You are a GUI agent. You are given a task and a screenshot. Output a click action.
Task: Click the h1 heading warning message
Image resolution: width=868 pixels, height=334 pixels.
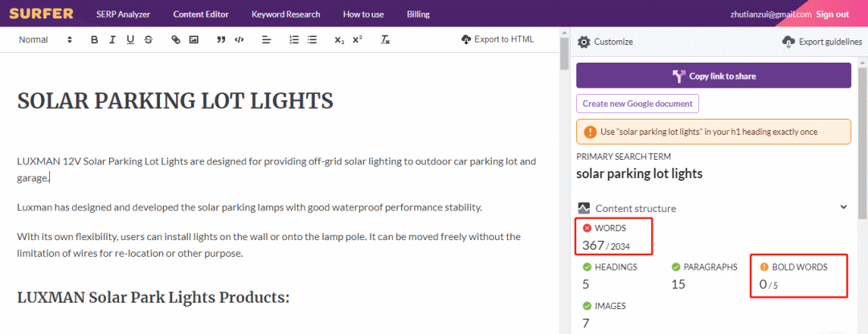pyautogui.click(x=714, y=132)
